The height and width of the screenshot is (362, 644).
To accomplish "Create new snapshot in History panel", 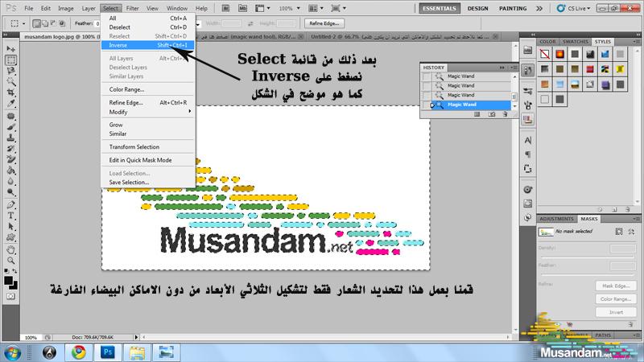I will 492,114.
